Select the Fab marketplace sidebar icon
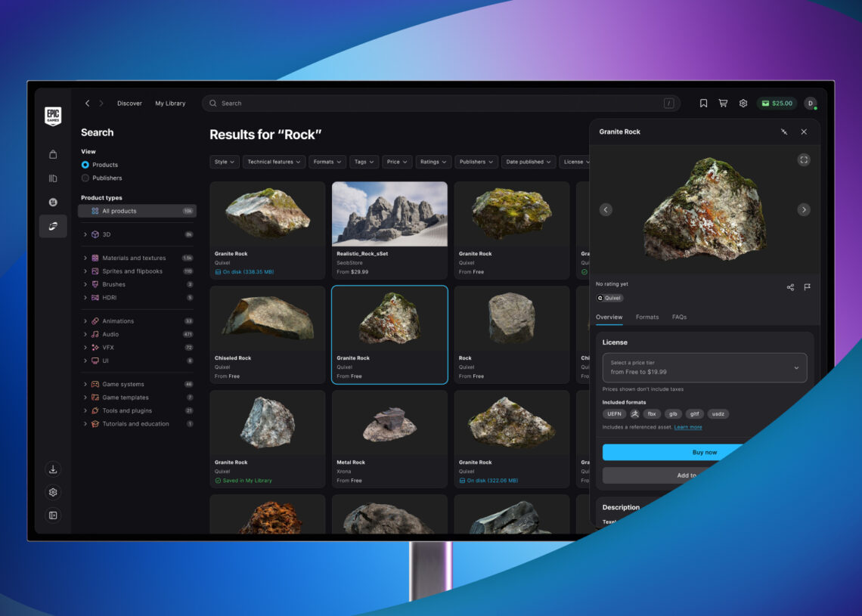Viewport: 862px width, 616px height. pos(53,226)
